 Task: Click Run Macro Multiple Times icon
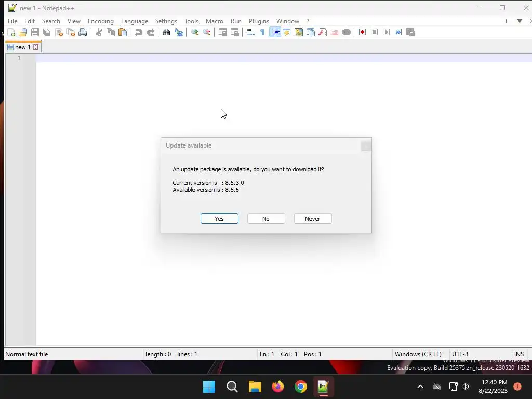[x=398, y=32]
